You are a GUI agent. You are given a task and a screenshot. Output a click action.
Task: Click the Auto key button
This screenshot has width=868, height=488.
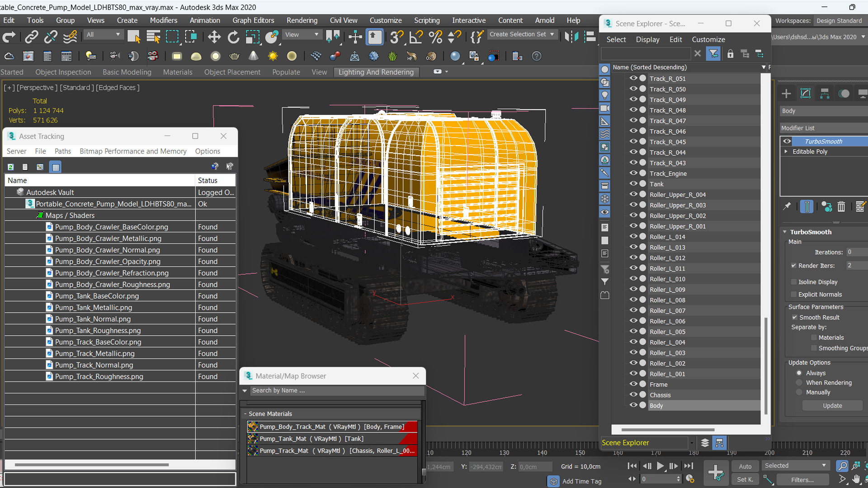745,466
